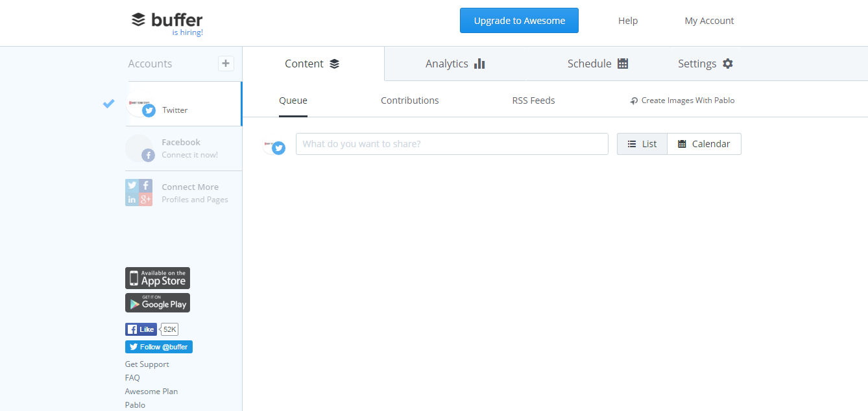
Task: Select the Queue sub-tab
Action: 293,100
